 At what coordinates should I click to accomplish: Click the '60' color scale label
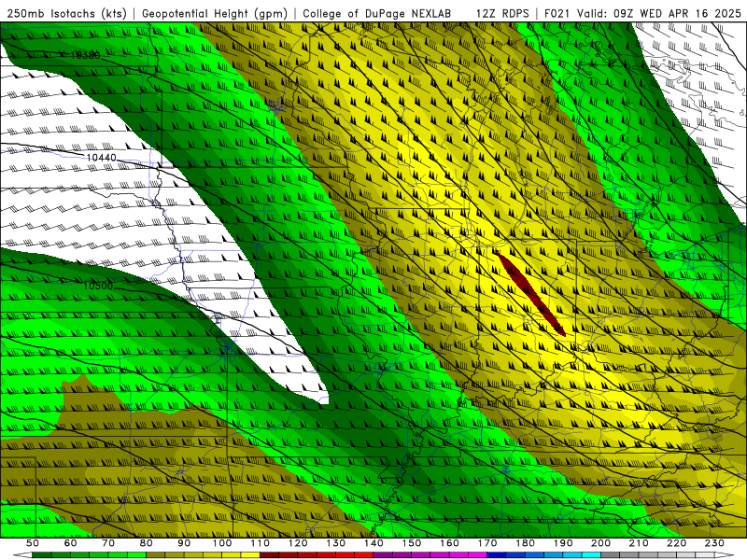[71, 543]
